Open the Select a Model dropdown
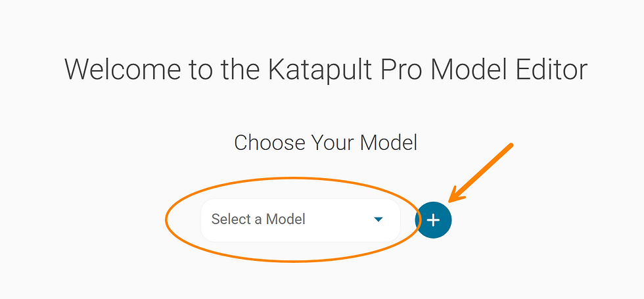The image size is (644, 299). (300, 219)
